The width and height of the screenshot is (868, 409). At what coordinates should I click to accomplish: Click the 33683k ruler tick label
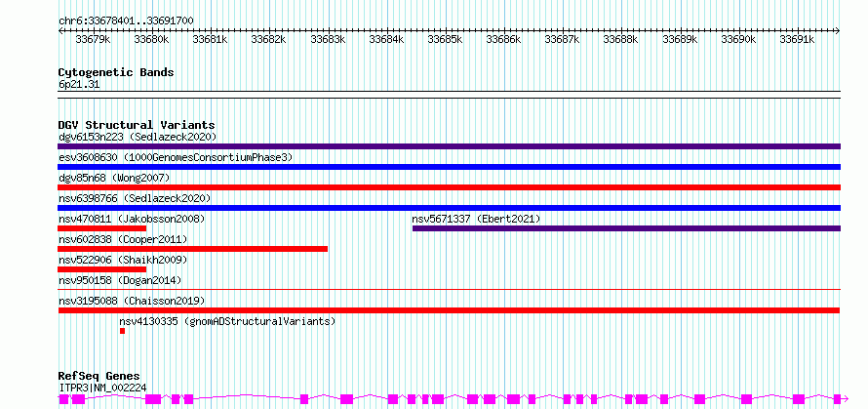[328, 39]
